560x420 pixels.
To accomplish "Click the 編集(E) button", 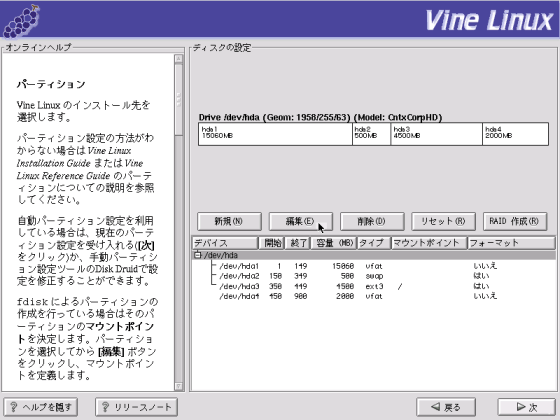I will (x=300, y=221).
